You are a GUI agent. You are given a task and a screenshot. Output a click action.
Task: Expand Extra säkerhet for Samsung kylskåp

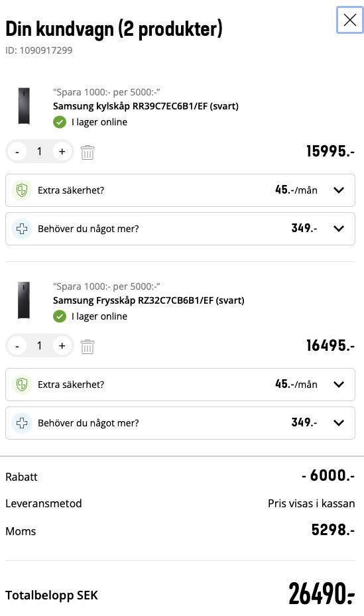point(180,190)
